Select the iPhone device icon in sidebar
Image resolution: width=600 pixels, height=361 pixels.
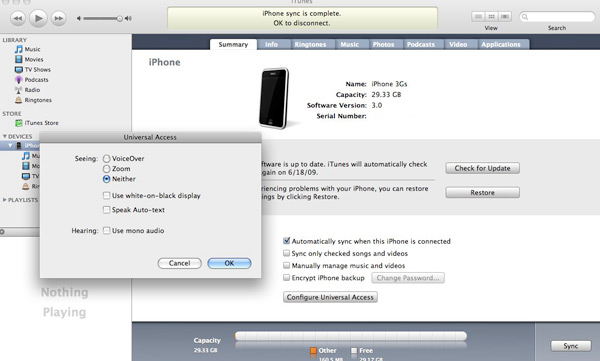(18, 145)
